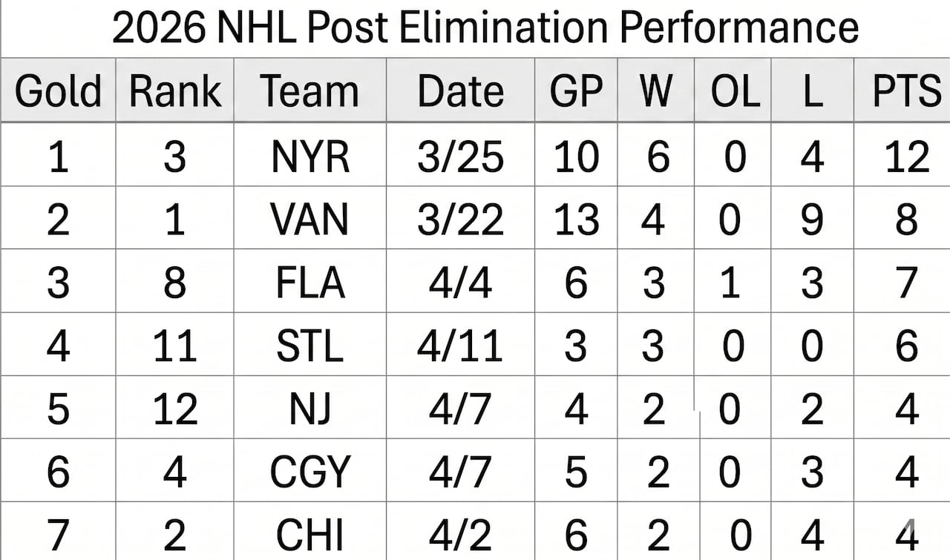
Task: Click the 4/11 date cell
Action: pos(460,346)
